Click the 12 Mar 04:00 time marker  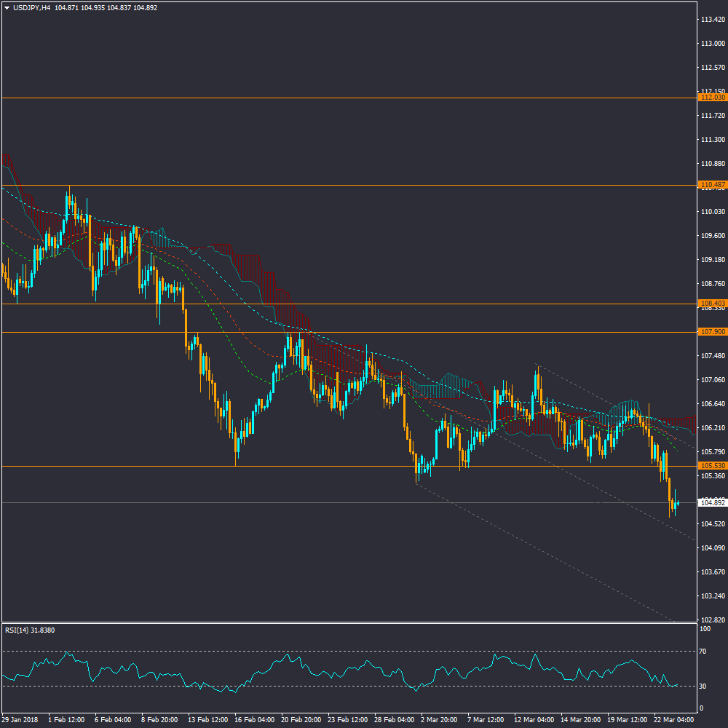point(532,719)
